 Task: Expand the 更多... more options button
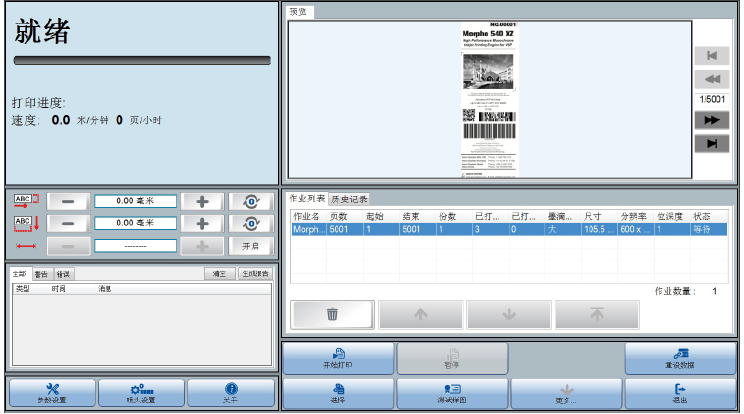tap(566, 393)
